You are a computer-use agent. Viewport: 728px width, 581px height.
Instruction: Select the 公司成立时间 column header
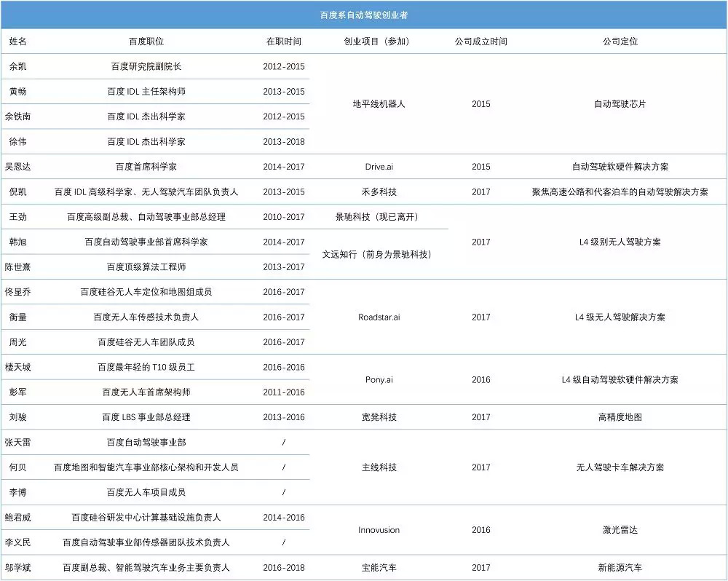[x=480, y=41]
